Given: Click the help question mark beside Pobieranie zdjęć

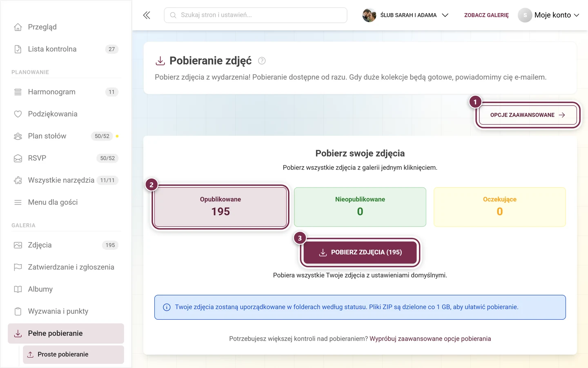Looking at the screenshot, I should pos(262,61).
